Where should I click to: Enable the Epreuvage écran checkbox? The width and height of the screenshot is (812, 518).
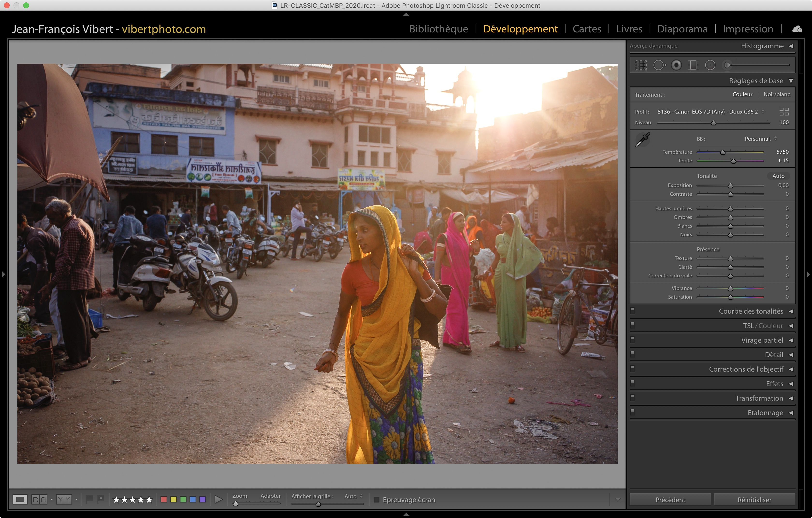[377, 499]
